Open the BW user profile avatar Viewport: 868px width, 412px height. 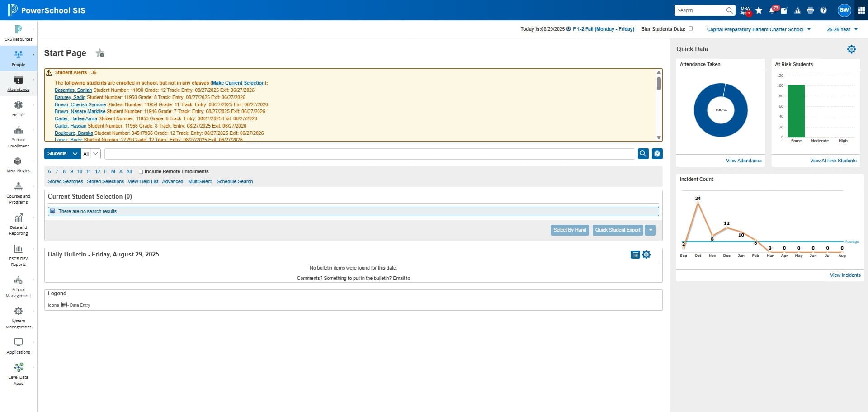tap(844, 10)
